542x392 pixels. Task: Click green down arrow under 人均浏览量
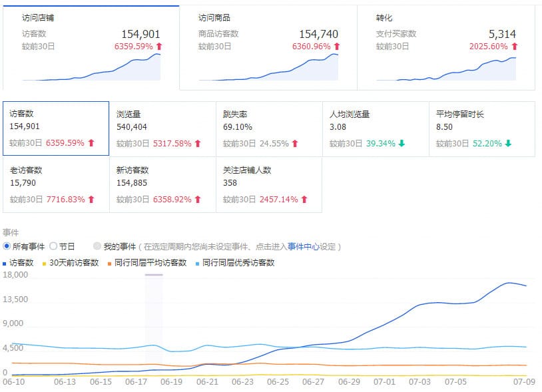(402, 143)
